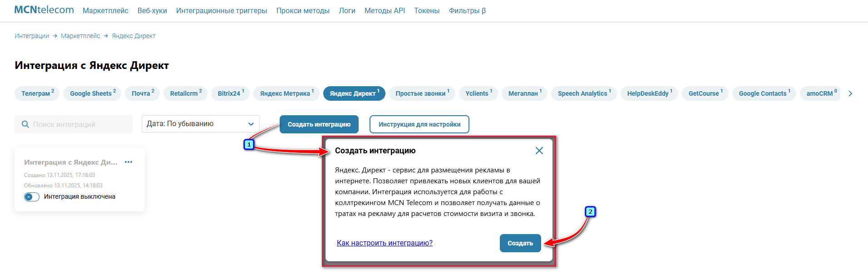Click the MCNtelecom logo
Image resolution: width=868 pixels, height=279 pixels.
tap(44, 10)
